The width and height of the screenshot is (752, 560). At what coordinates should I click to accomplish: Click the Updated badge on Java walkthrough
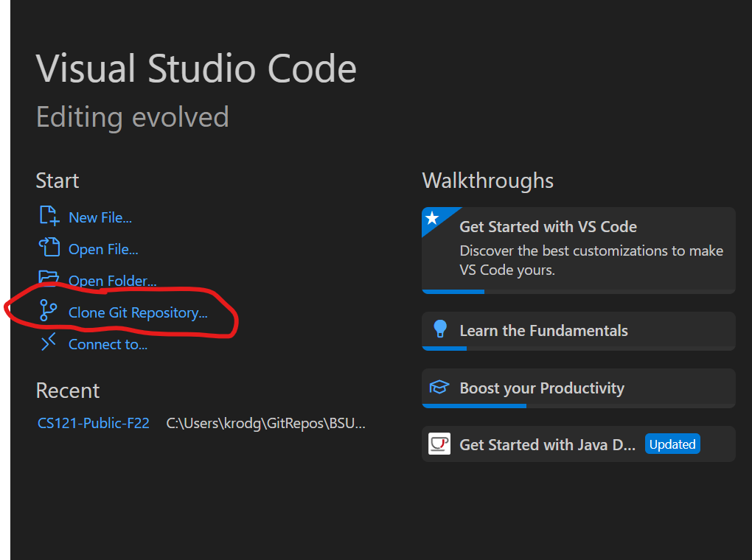672,444
